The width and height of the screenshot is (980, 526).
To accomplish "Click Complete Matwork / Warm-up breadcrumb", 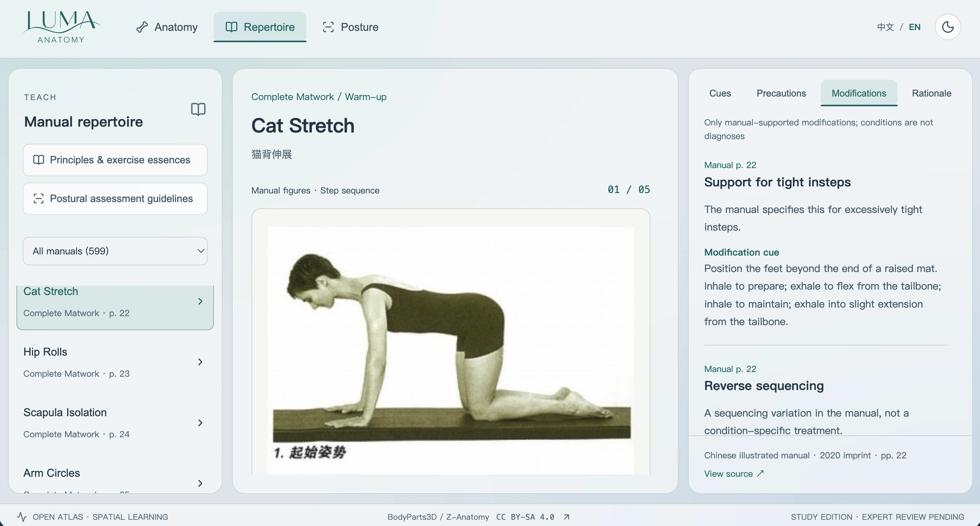I will pos(319,97).
